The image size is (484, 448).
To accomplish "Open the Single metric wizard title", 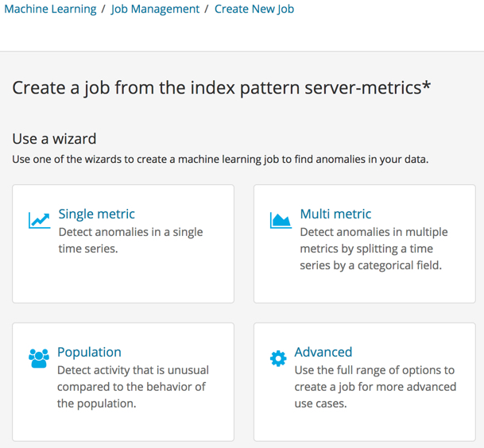I will 96,214.
